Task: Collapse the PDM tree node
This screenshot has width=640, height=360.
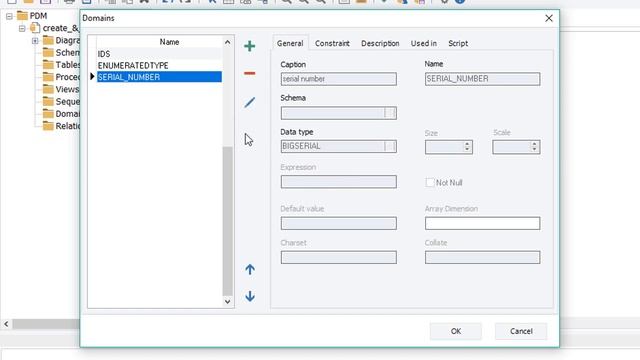Action: click(9, 16)
